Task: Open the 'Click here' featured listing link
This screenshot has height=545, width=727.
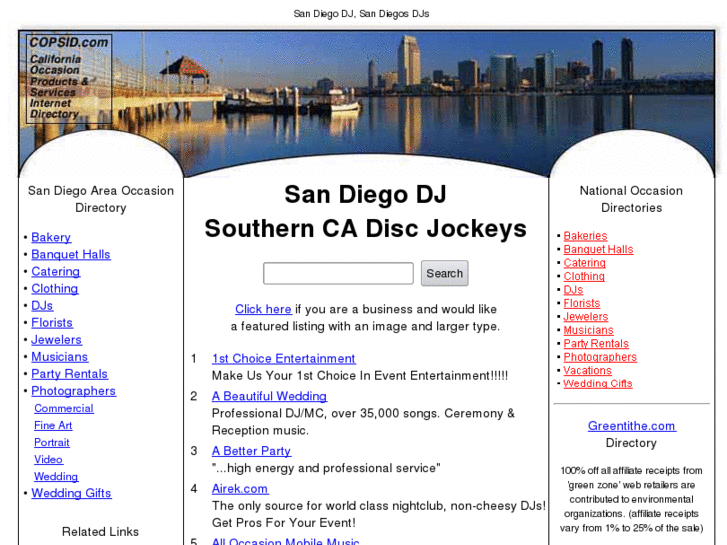Action: pos(263,309)
